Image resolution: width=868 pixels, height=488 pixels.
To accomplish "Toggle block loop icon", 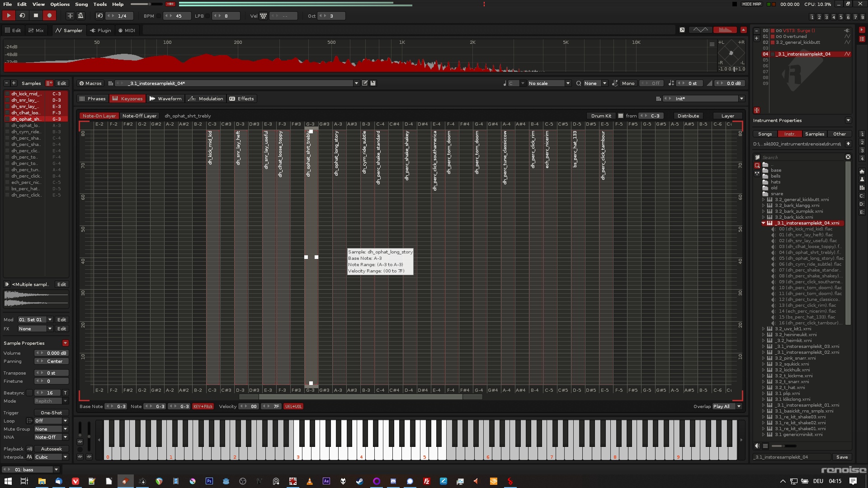I will point(99,15).
